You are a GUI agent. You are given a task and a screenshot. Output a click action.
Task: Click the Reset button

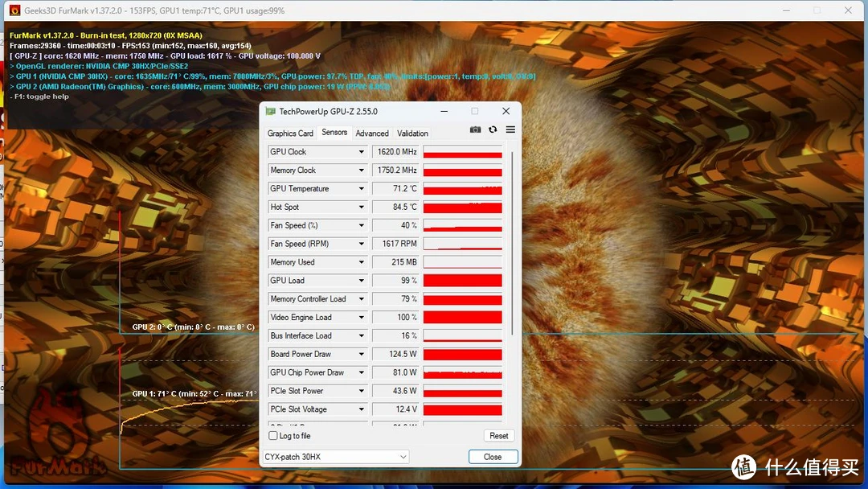point(499,436)
